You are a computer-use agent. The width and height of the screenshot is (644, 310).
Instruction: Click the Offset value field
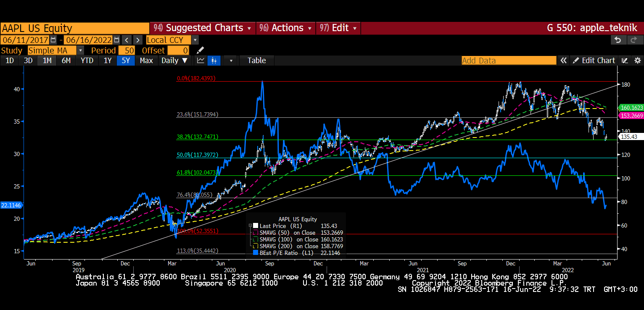click(x=178, y=50)
